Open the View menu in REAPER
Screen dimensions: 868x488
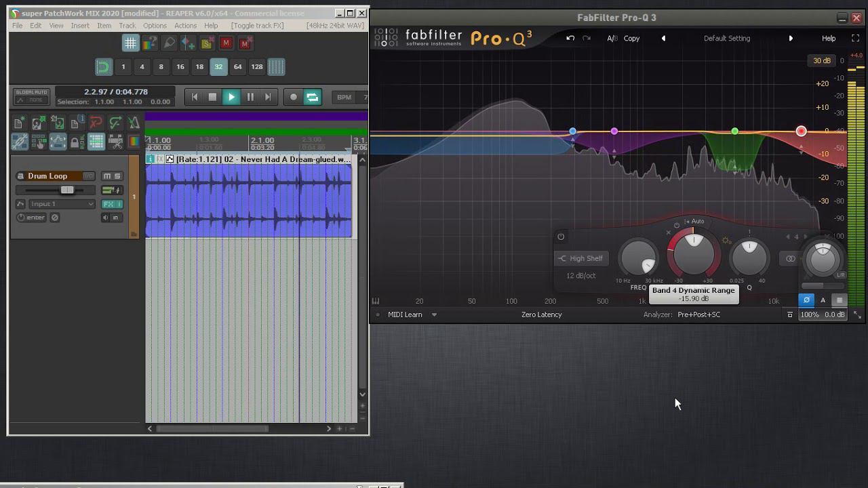[x=56, y=25]
